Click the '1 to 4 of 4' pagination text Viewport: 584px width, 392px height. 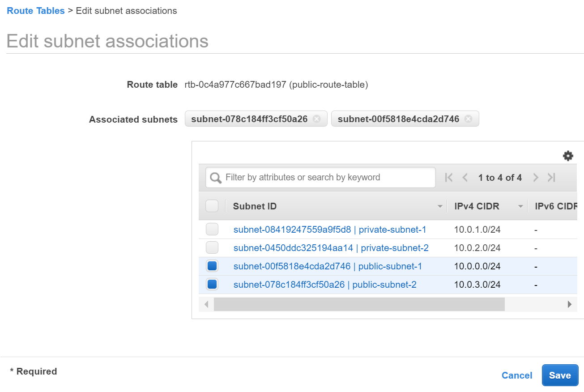(500, 178)
